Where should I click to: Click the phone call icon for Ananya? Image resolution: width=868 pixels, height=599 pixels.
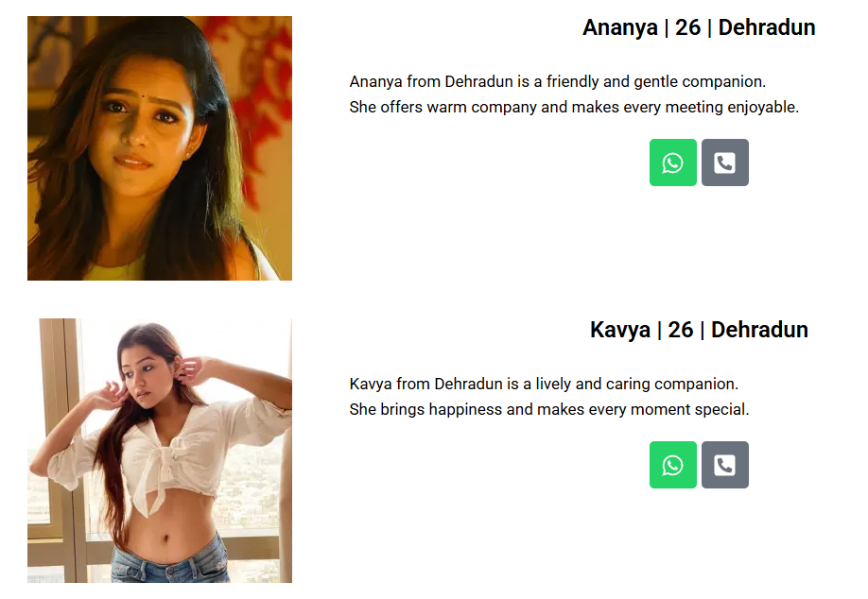(x=724, y=163)
